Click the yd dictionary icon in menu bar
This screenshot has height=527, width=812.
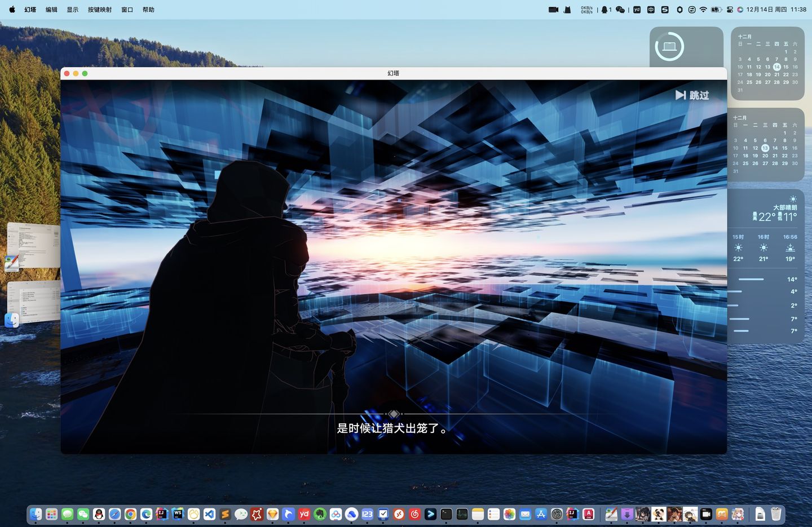[x=637, y=10]
